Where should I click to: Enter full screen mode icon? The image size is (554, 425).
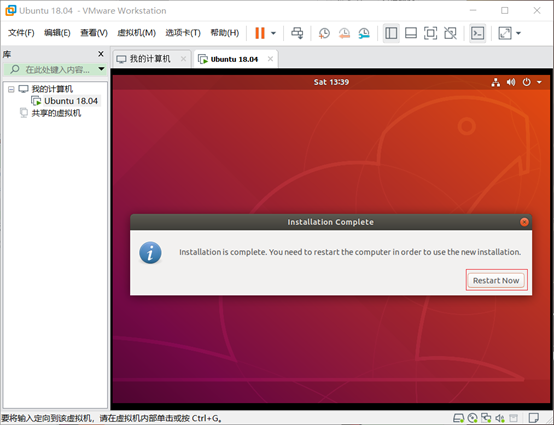430,33
